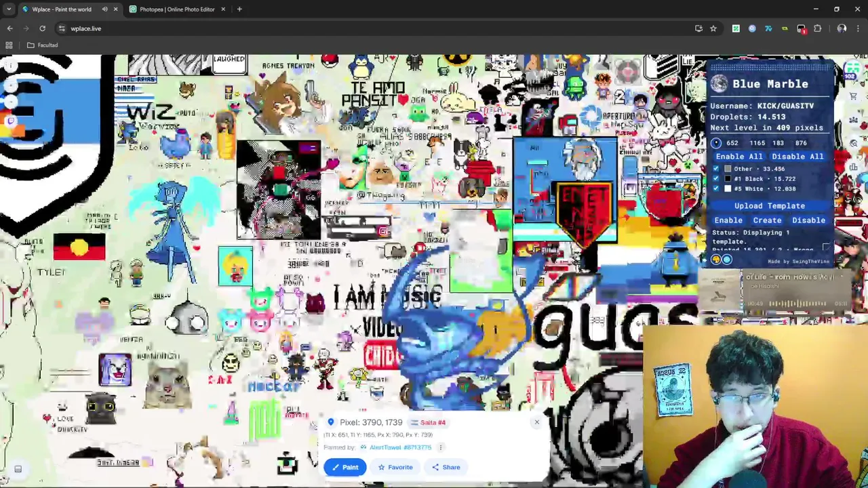Add pixel to favorites with Favorite button
The image size is (868, 488).
395,467
